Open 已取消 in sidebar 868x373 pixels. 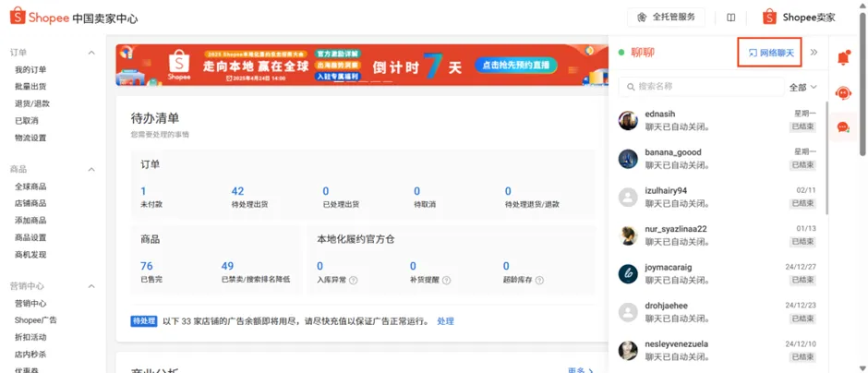(x=27, y=121)
